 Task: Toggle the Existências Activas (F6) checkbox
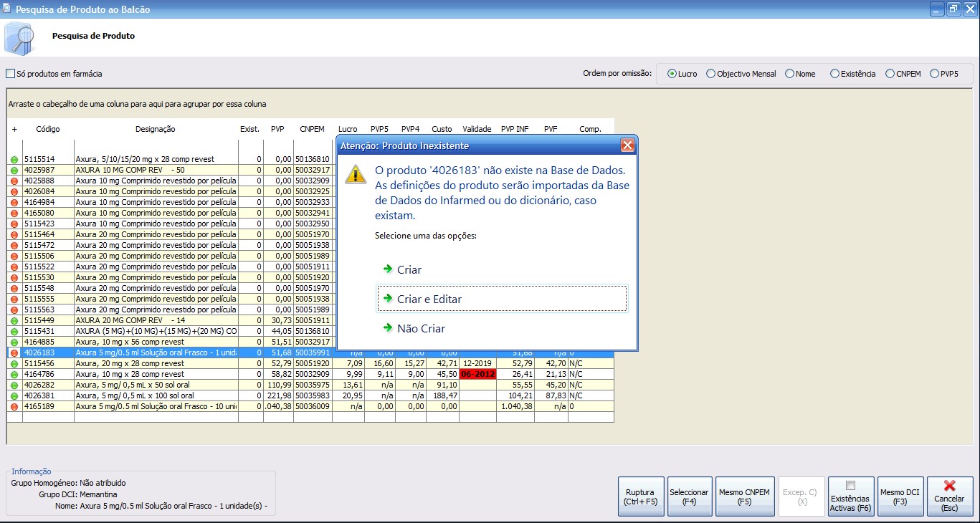click(850, 485)
